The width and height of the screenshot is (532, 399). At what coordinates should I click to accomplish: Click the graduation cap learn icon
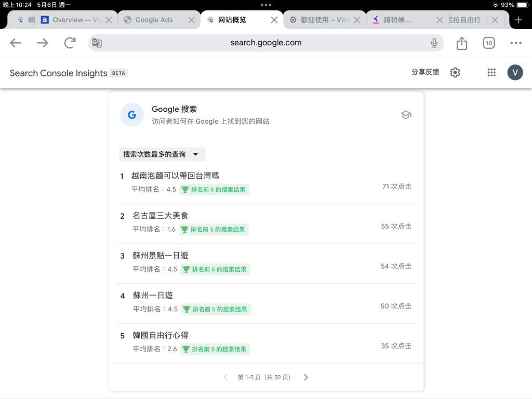tap(406, 115)
